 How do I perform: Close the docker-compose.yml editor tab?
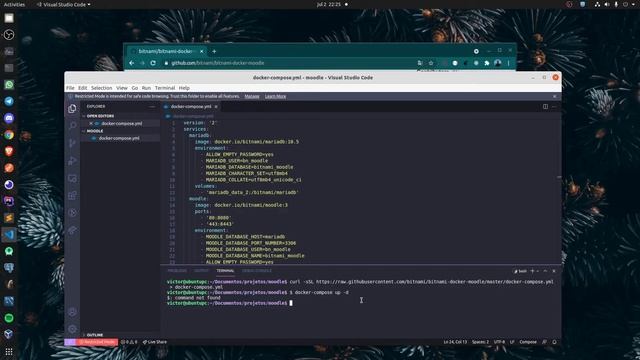pos(216,107)
